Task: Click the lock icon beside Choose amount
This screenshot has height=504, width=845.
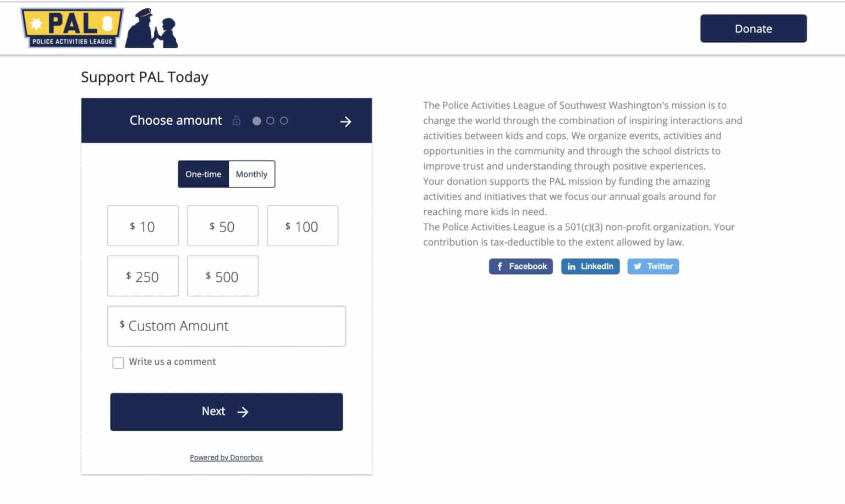Action: click(x=237, y=121)
